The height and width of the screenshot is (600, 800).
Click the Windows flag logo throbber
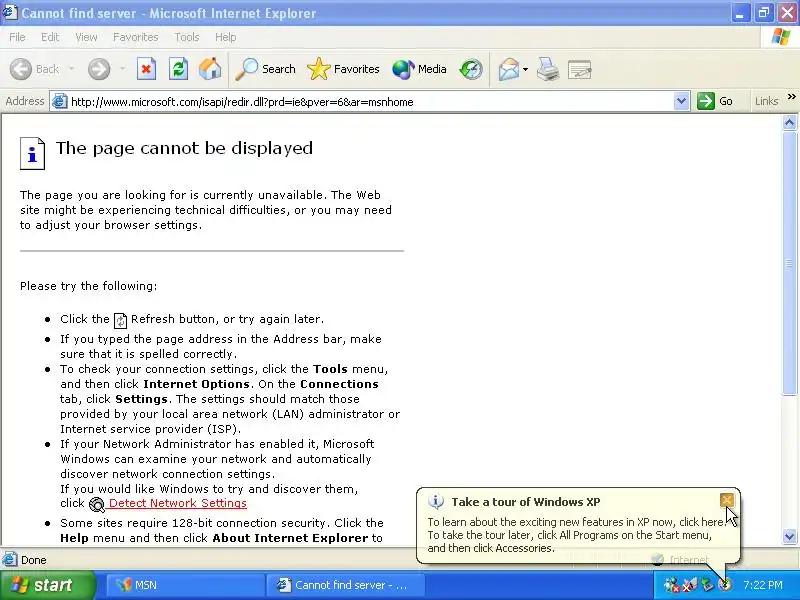click(x=781, y=37)
